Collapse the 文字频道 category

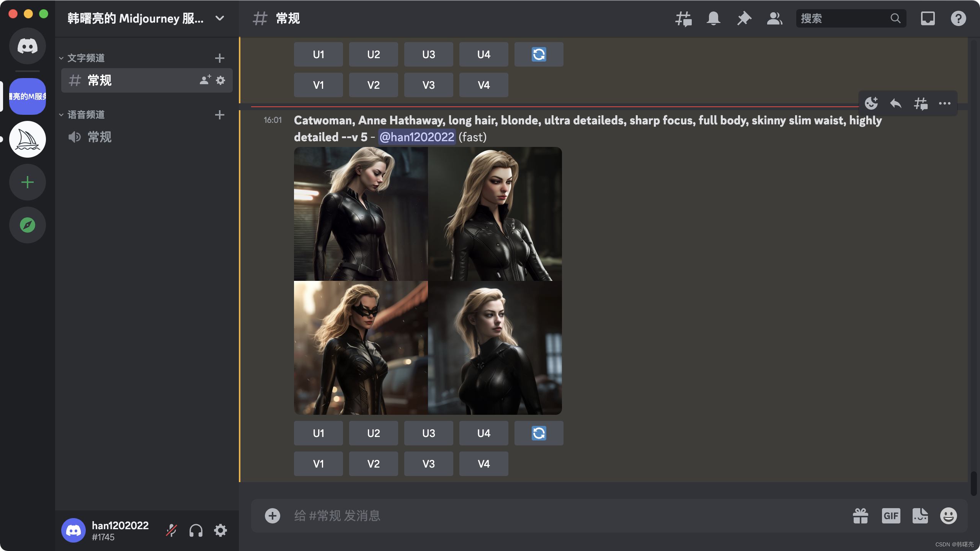[x=86, y=58]
